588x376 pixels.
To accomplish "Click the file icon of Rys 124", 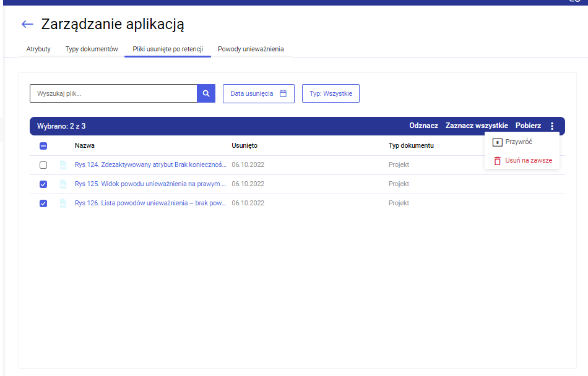I will pos(63,164).
